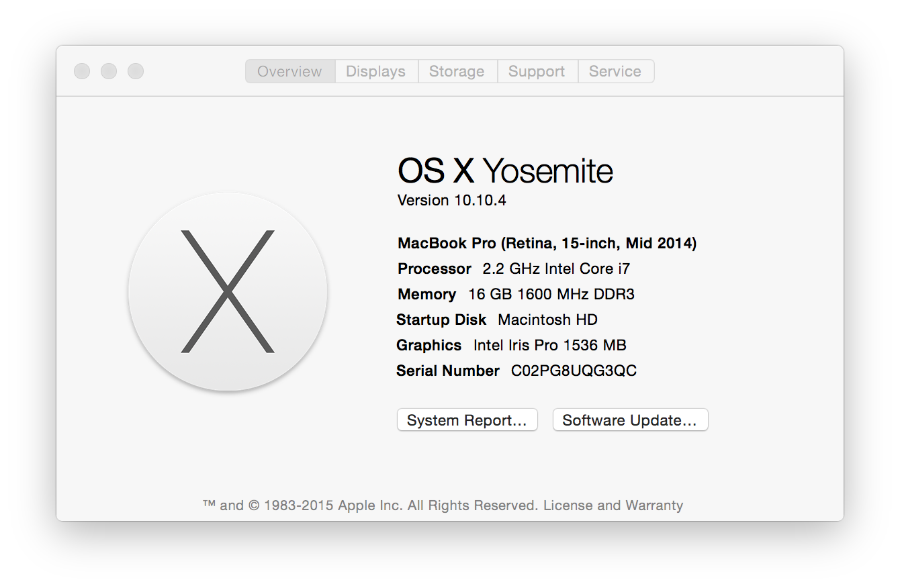Viewport: 900px width, 588px height.
Task: Switch to the Displays tab
Action: coord(375,71)
